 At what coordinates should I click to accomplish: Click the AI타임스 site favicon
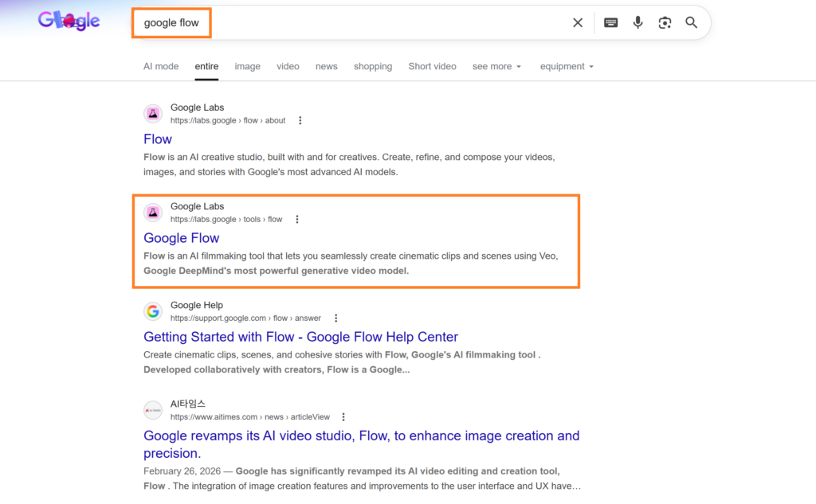coord(153,410)
